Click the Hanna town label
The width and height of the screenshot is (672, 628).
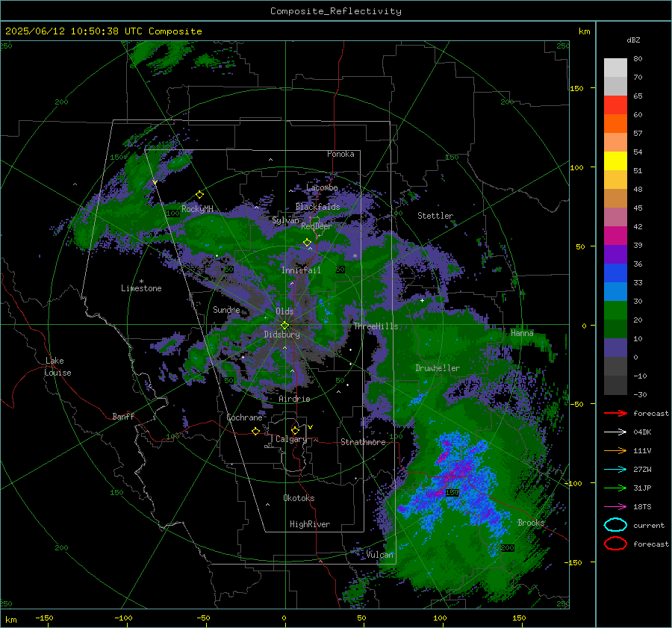(x=522, y=333)
